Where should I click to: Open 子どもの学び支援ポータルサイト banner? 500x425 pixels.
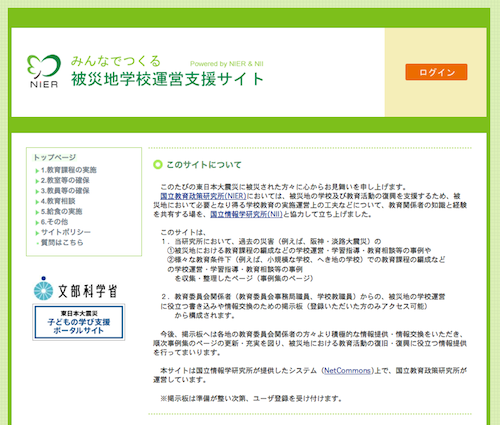click(79, 322)
